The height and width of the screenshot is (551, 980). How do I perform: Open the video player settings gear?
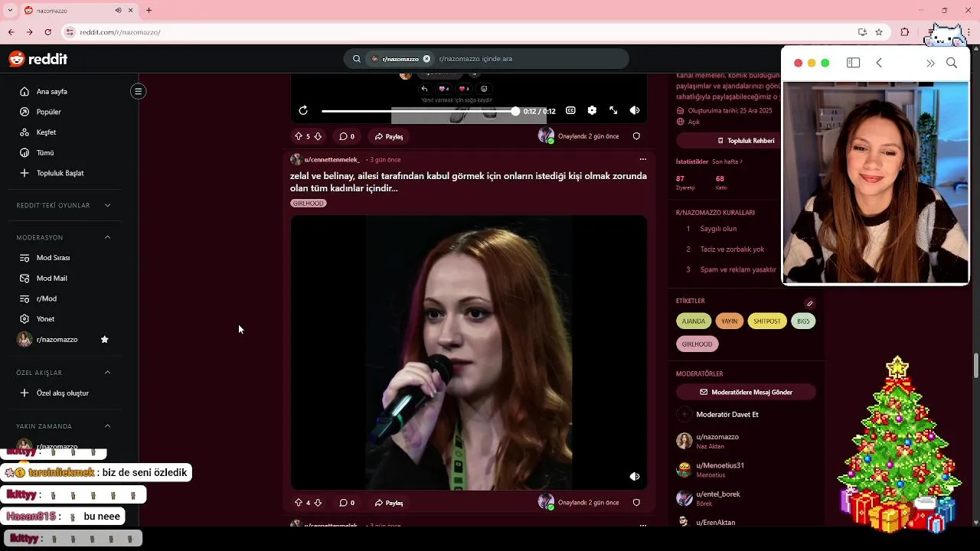pos(592,110)
